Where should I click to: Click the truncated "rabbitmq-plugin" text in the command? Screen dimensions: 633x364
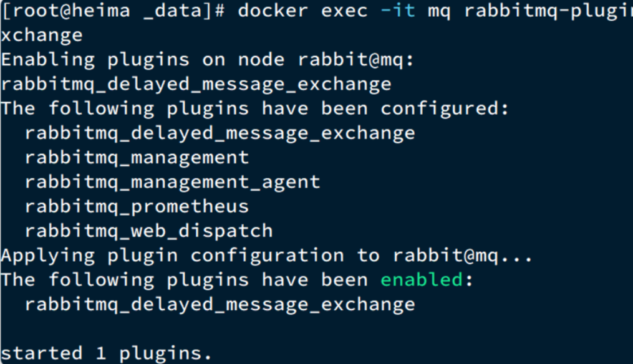coord(548,11)
